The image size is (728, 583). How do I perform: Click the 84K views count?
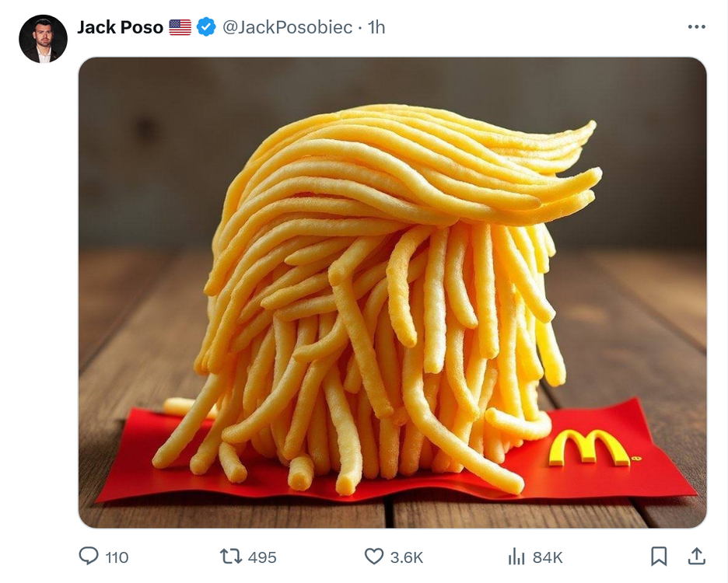[548, 557]
